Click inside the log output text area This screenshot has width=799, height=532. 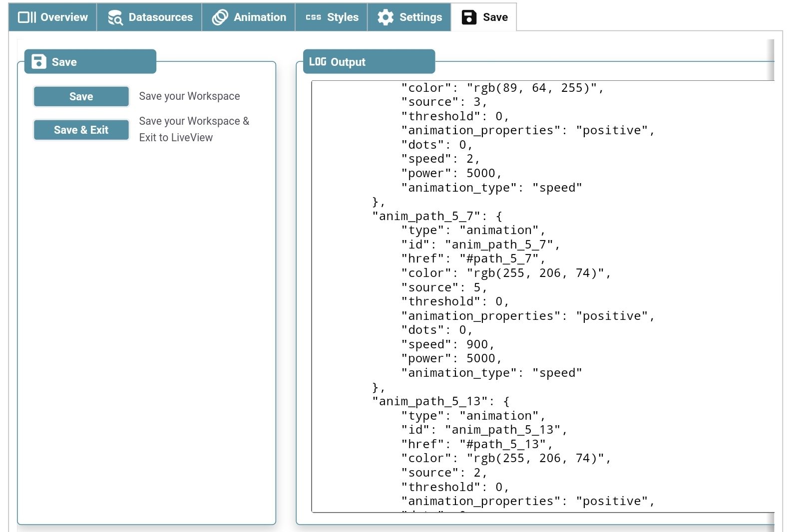(x=543, y=296)
